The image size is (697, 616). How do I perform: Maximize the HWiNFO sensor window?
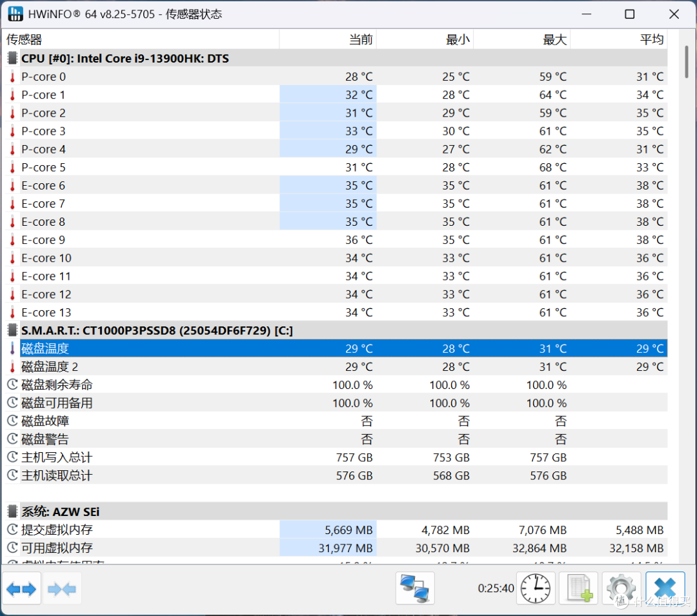pos(630,14)
